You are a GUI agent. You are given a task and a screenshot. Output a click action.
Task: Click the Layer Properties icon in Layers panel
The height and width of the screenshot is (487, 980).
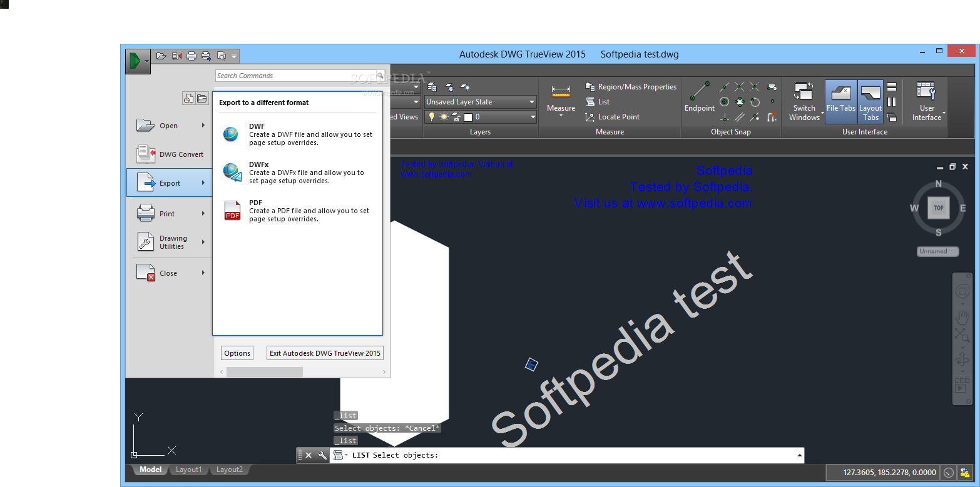pos(432,88)
